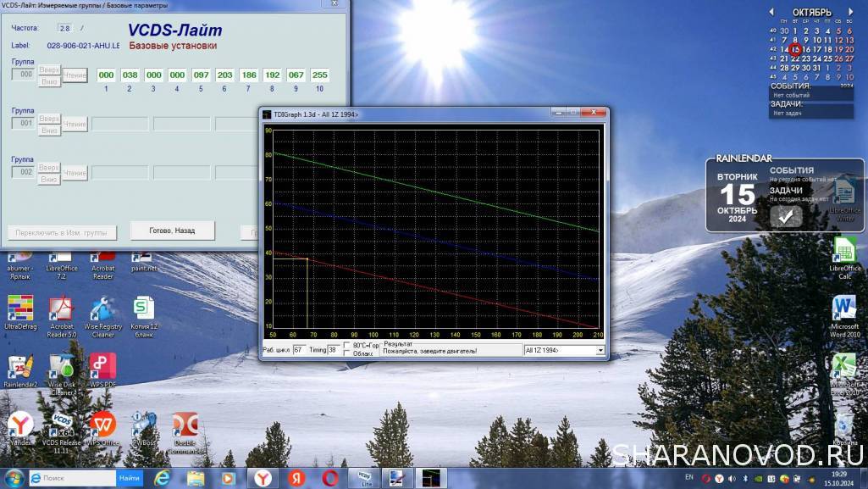The width and height of the screenshot is (868, 489).
Task: Open the VCDS Release 11.11 desktop shortcut
Action: tap(61, 424)
